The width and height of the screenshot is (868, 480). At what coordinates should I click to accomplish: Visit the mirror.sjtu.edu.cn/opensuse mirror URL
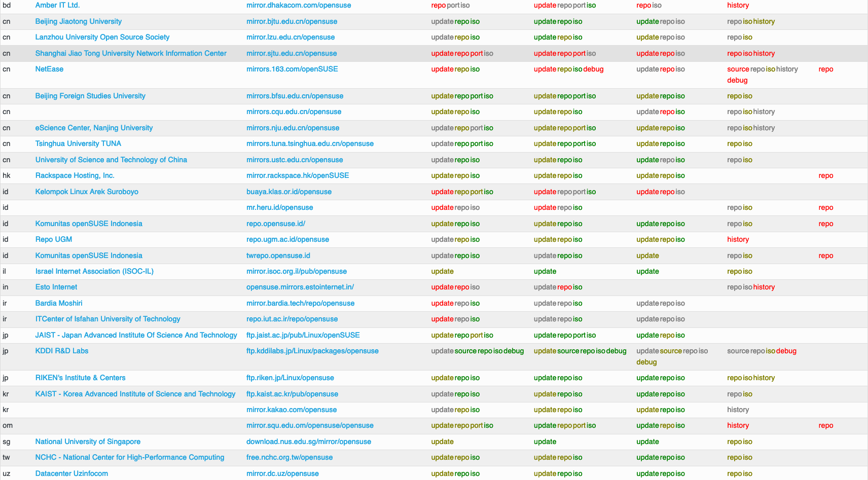point(291,54)
